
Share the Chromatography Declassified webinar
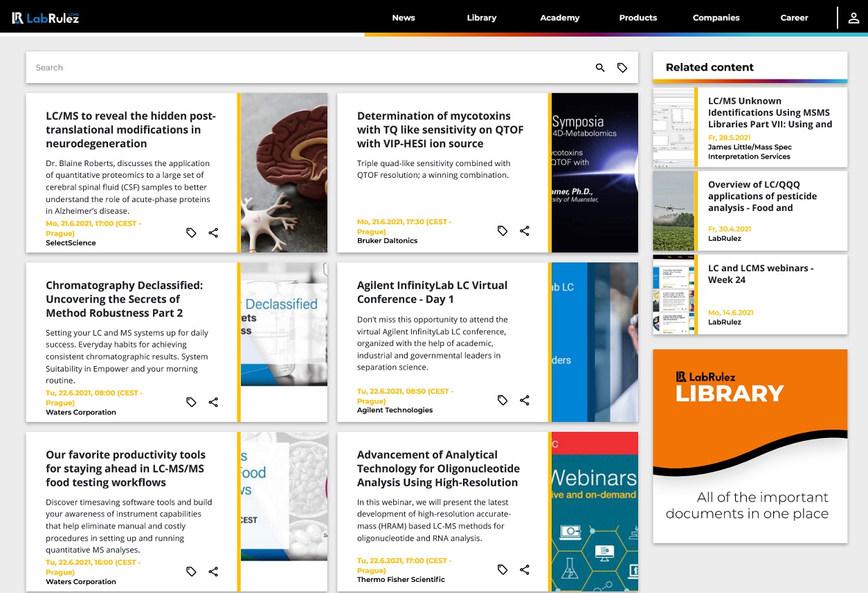213,402
